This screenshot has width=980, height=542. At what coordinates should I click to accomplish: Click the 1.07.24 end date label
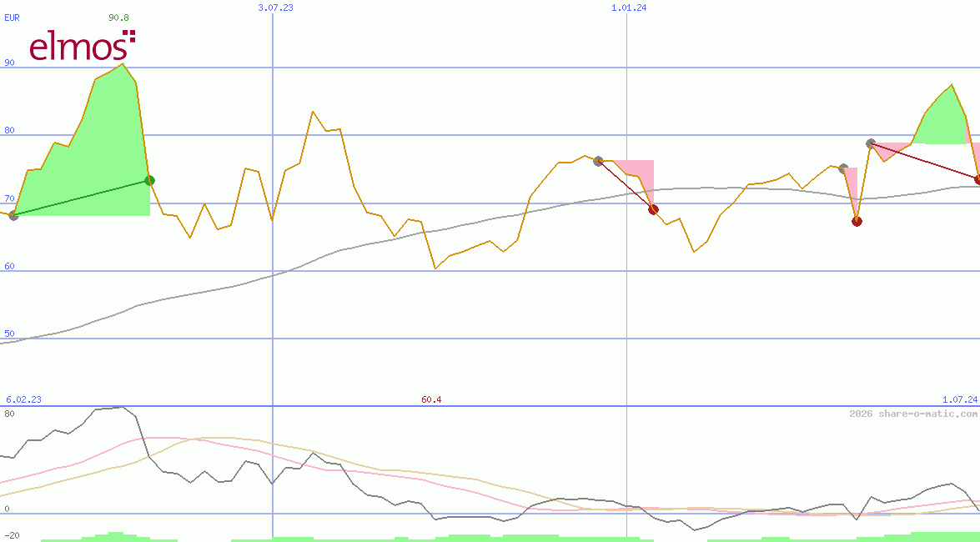(x=959, y=399)
